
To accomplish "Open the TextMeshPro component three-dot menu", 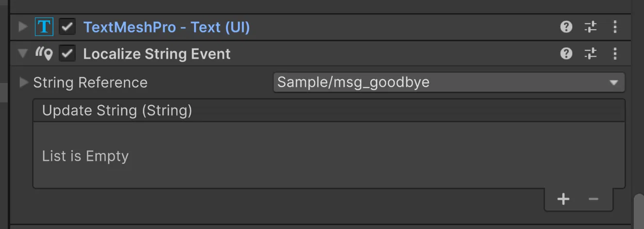I will [615, 27].
